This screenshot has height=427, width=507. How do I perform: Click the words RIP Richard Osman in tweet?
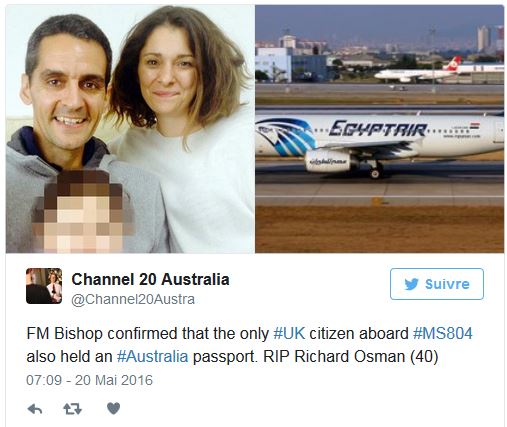click(x=334, y=357)
